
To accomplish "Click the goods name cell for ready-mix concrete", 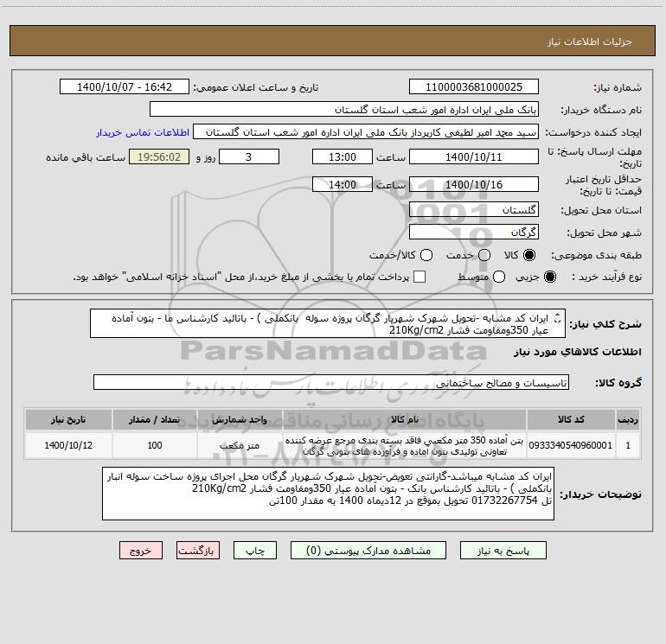I will (405, 445).
